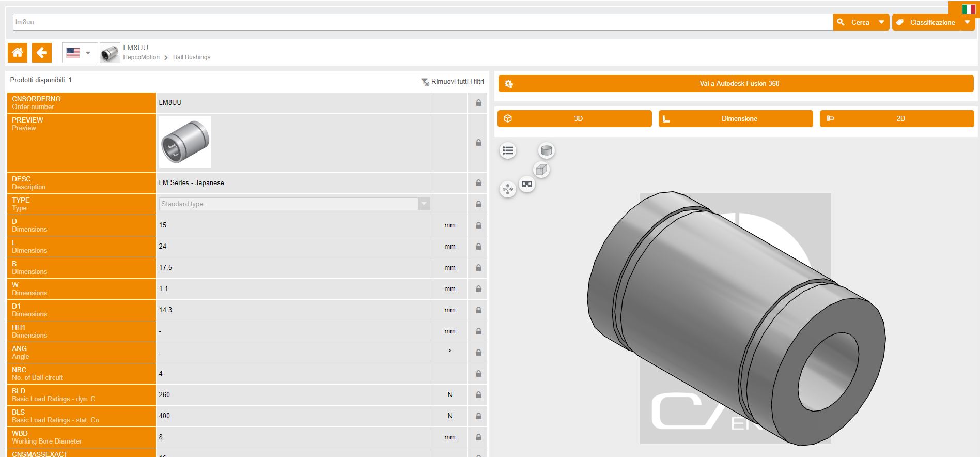Select the LM8UU order number value
This screenshot has height=457, width=980.
170,103
